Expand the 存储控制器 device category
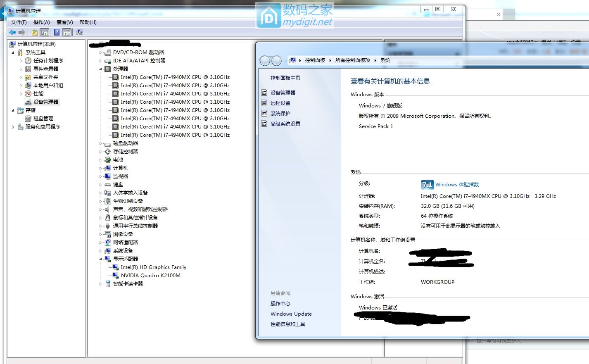The width and height of the screenshot is (589, 364). pyautogui.click(x=100, y=152)
